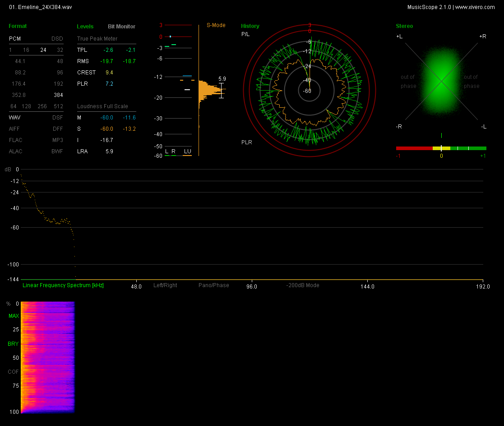Viewport: 504px width, 426px height.
Task: Click the Stereo panel heading
Action: 404,26
